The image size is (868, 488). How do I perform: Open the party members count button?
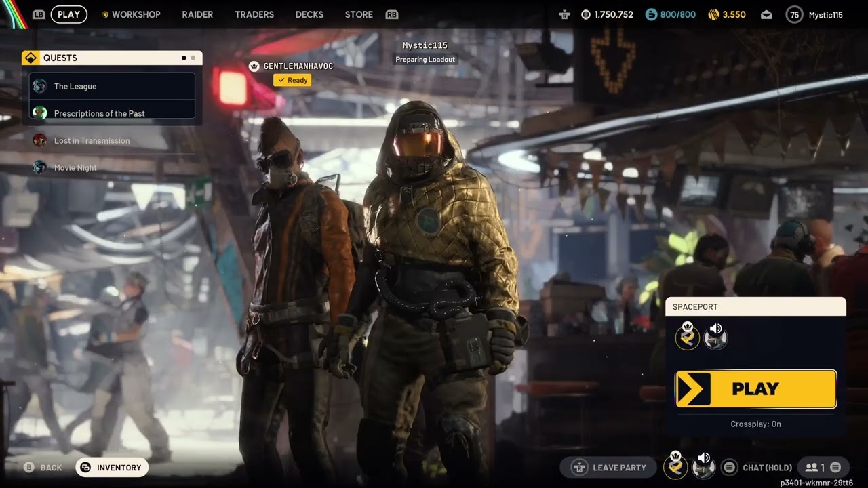click(x=823, y=467)
